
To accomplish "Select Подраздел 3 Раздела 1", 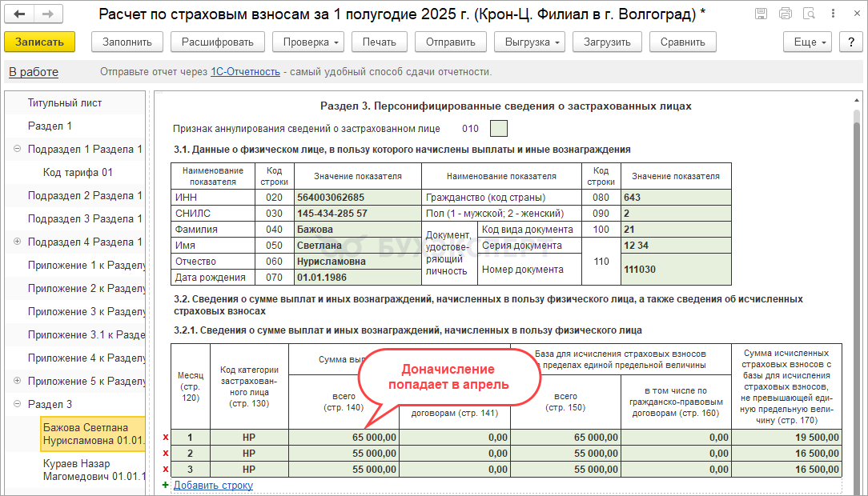I will (x=85, y=219).
